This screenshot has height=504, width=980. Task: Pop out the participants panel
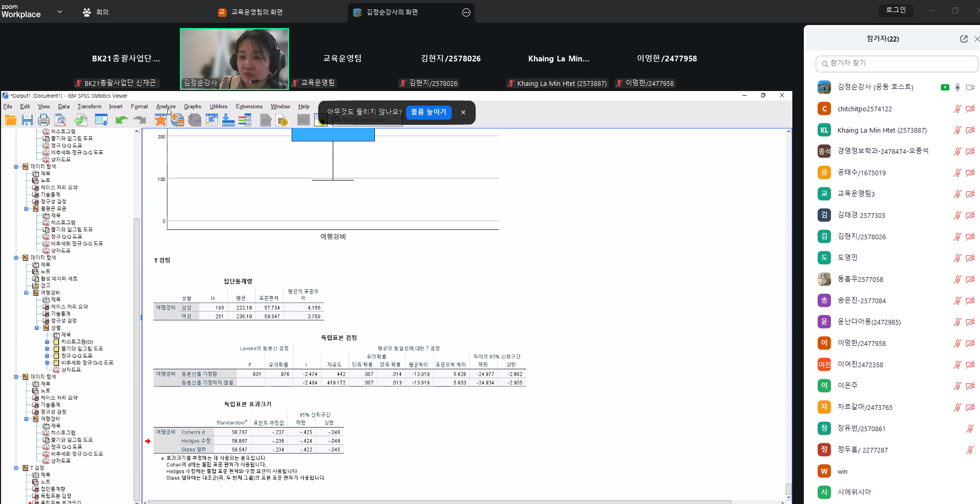963,39
